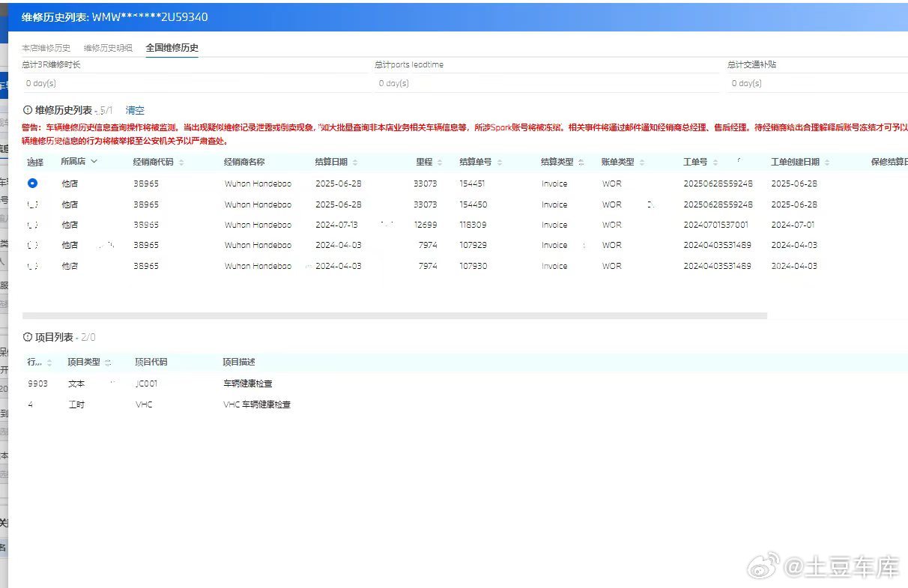Click the 清空 link to clear selection
Screen dimensions: 908x588
coord(135,110)
